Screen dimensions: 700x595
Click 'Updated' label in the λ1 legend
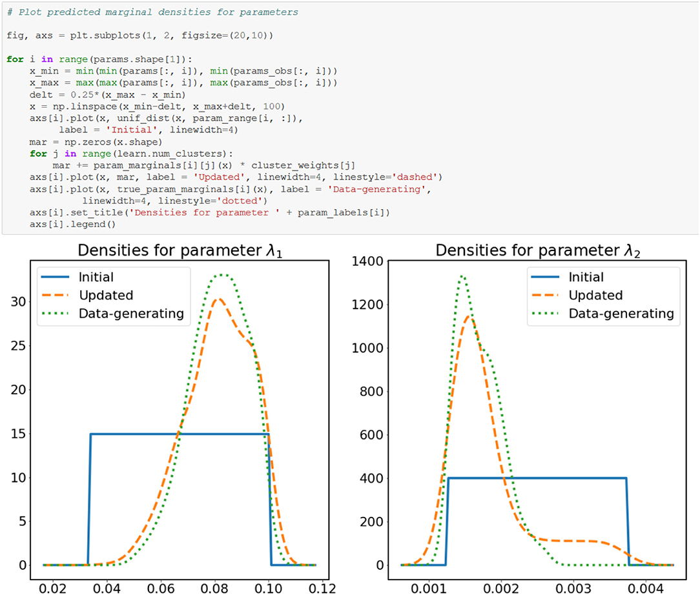pos(107,296)
